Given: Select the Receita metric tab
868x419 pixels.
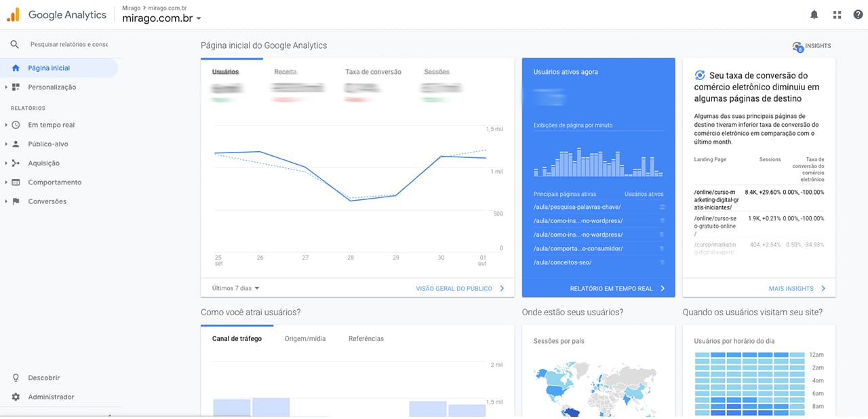Looking at the screenshot, I should point(285,71).
